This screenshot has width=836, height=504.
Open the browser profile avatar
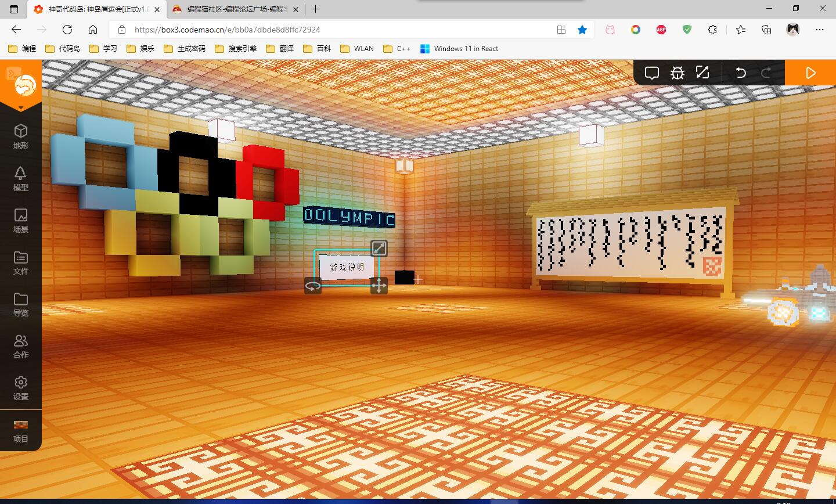pyautogui.click(x=792, y=30)
